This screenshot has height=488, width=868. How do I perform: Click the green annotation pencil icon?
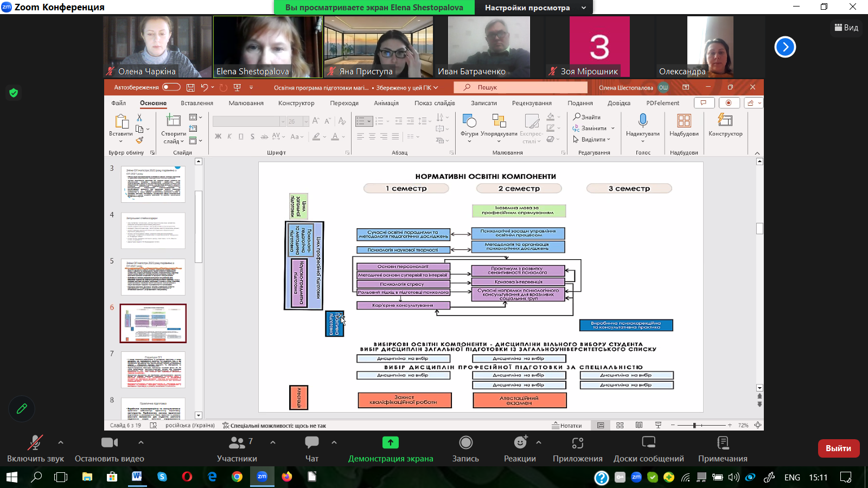pos(22,409)
